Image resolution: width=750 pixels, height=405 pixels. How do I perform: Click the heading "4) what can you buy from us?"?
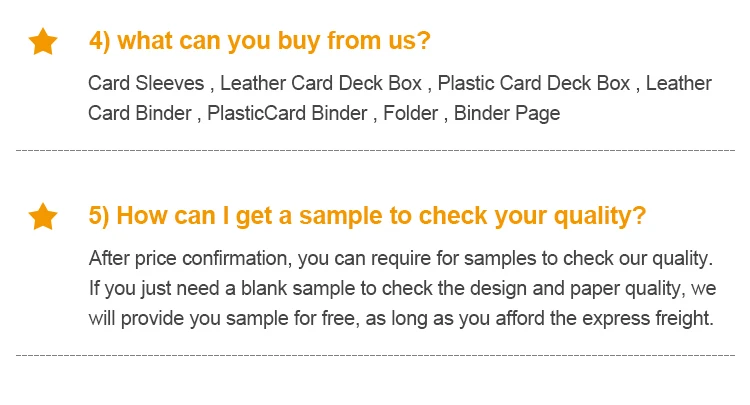pos(259,42)
